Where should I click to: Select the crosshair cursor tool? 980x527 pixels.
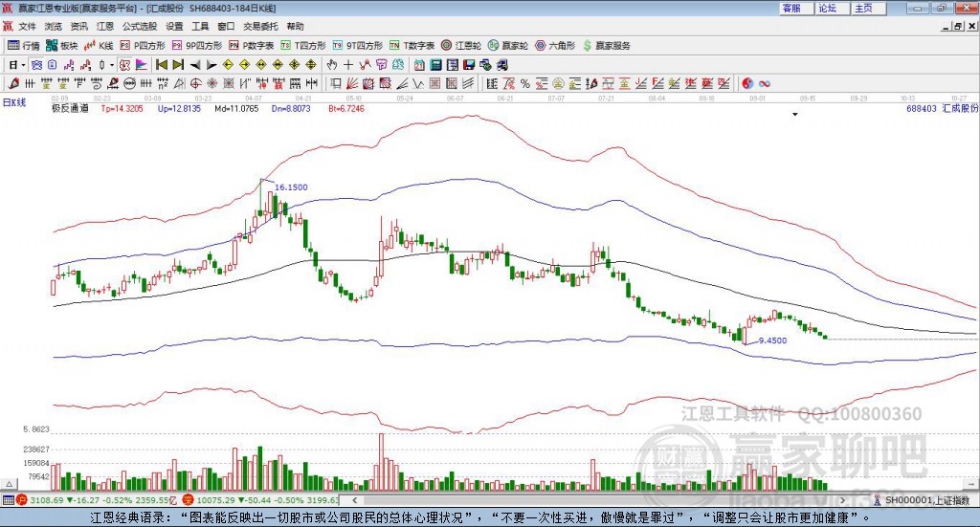pos(348,65)
